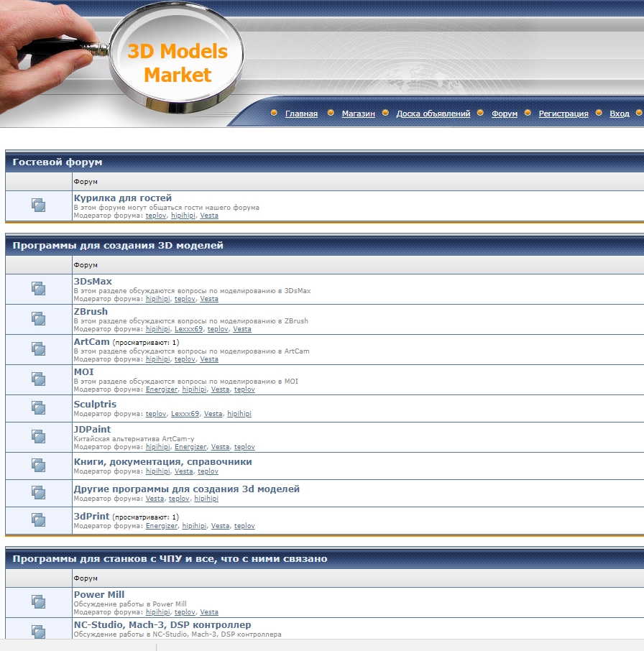644x651 pixels.
Task: Open the 3DsMax forum title
Action: pos(93,281)
